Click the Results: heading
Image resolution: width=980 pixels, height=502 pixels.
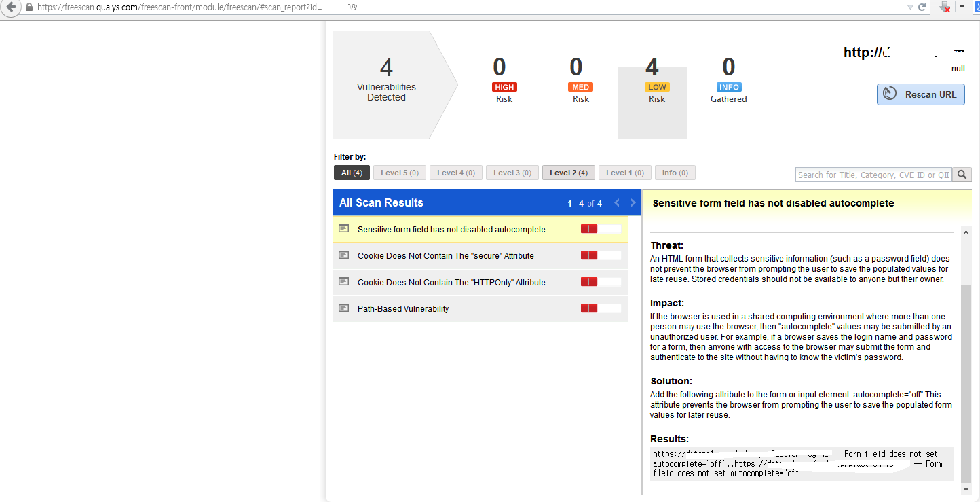669,439
